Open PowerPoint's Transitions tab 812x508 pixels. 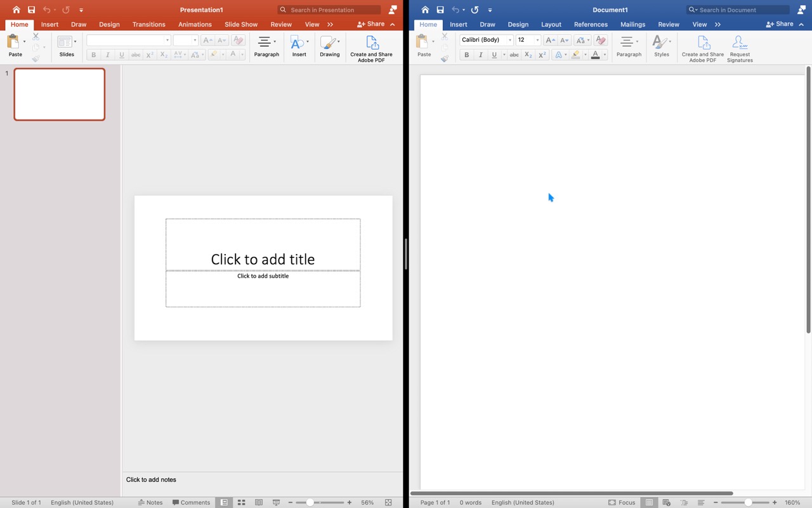click(x=148, y=24)
